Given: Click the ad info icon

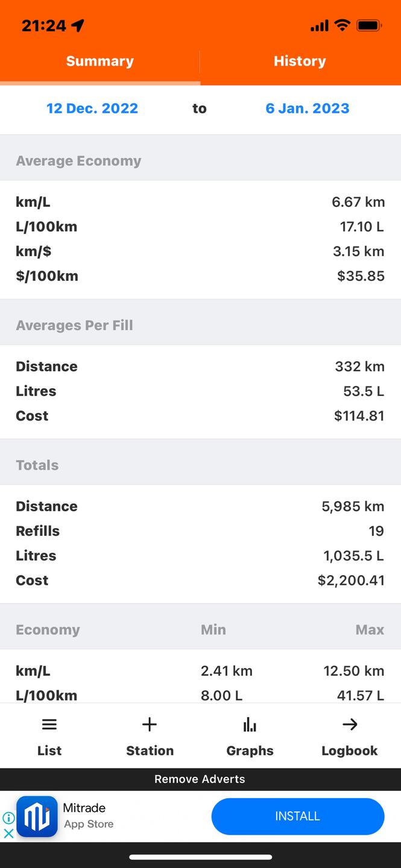Looking at the screenshot, I should 8,818.
